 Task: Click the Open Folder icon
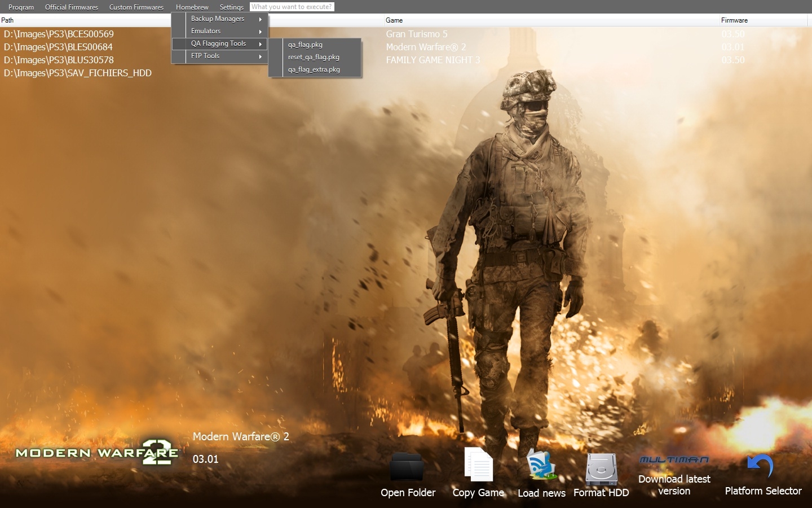pyautogui.click(x=407, y=467)
